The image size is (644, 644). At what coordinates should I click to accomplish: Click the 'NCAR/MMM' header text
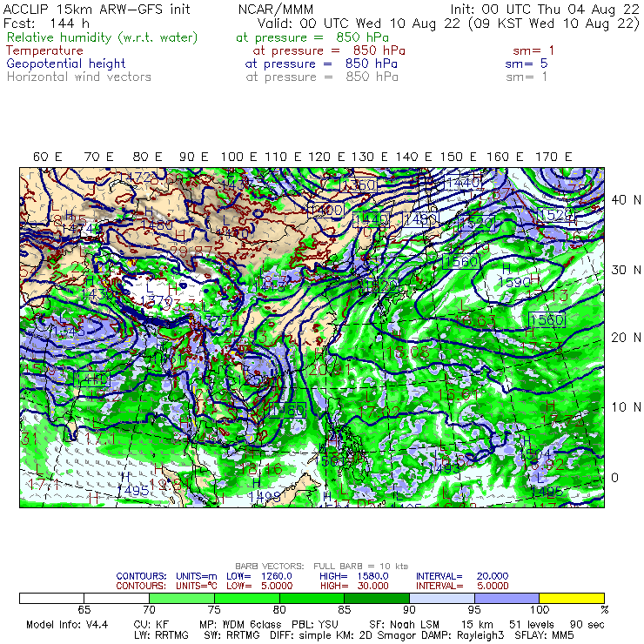click(276, 10)
